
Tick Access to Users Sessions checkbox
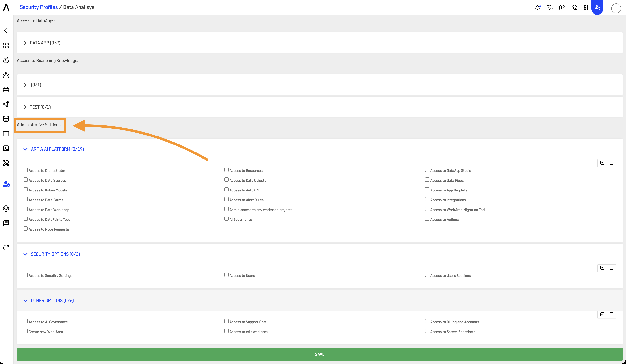(427, 275)
